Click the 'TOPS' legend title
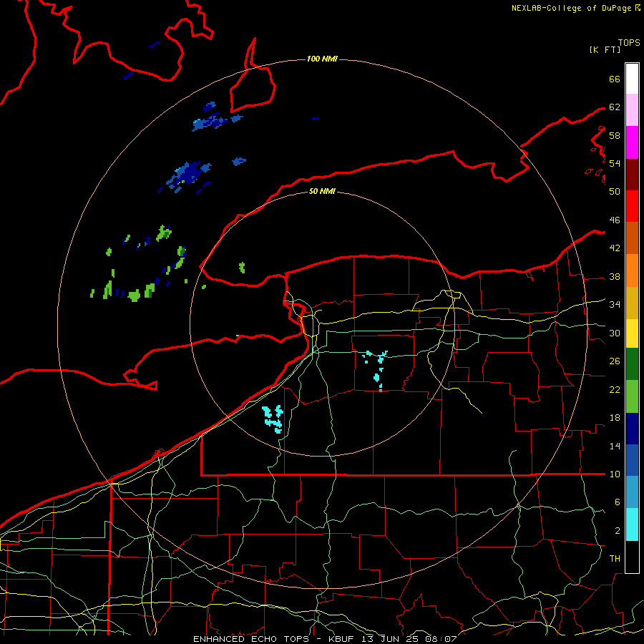 tap(629, 43)
